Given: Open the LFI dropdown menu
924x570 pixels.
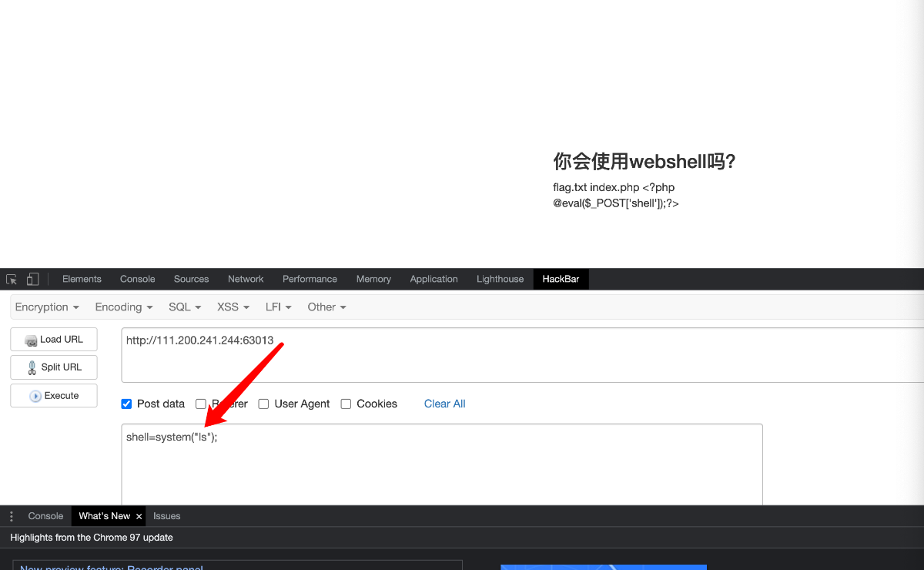Looking at the screenshot, I should pos(279,307).
